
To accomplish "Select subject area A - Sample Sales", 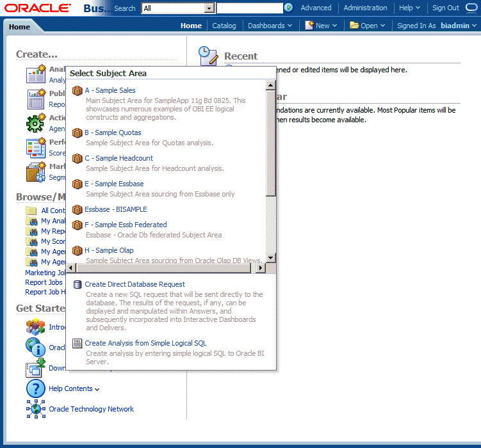I will pyautogui.click(x=110, y=90).
